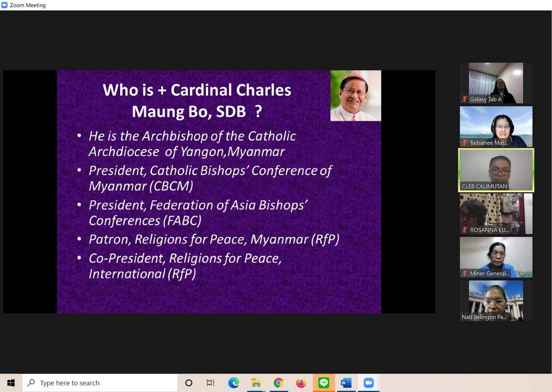This screenshot has width=552, height=392.
Task: Switch to Google Chrome in the taskbar
Action: (x=278, y=383)
